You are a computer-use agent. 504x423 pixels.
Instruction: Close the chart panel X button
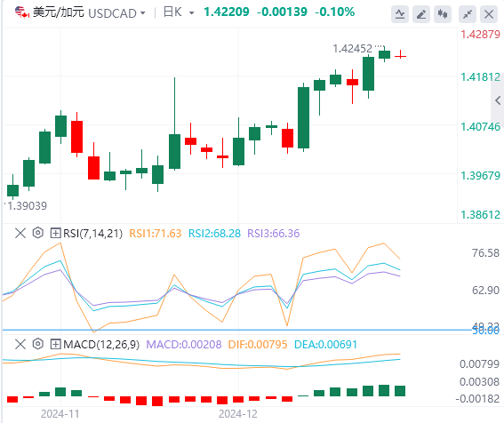point(489,14)
